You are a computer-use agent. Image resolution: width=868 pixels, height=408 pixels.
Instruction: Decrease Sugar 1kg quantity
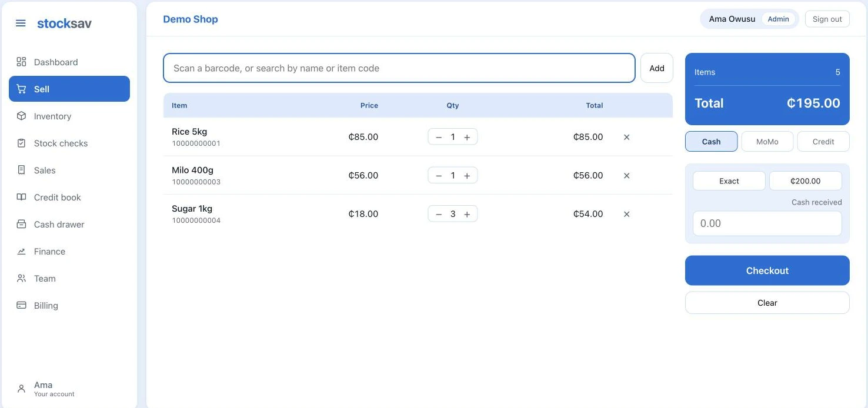439,214
